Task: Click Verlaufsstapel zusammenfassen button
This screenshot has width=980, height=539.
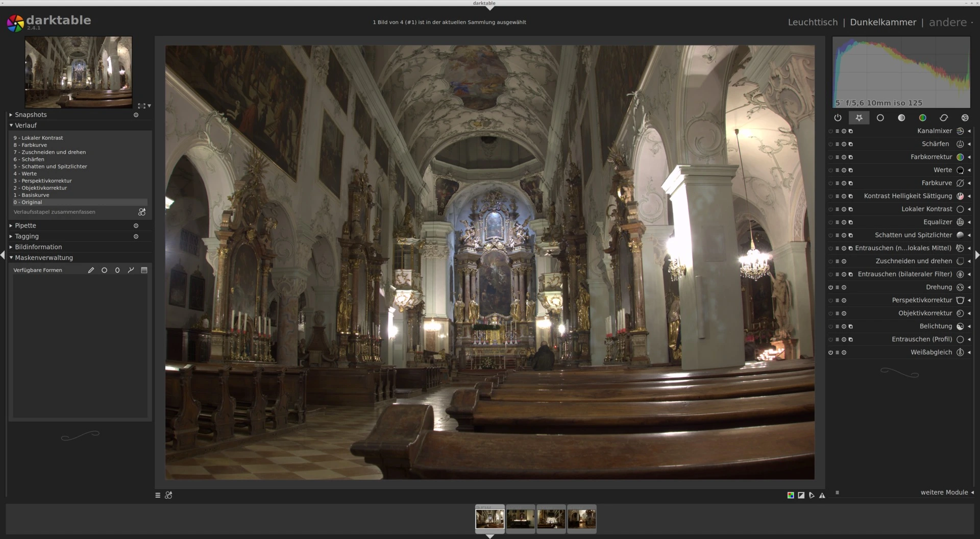Action: pos(54,212)
